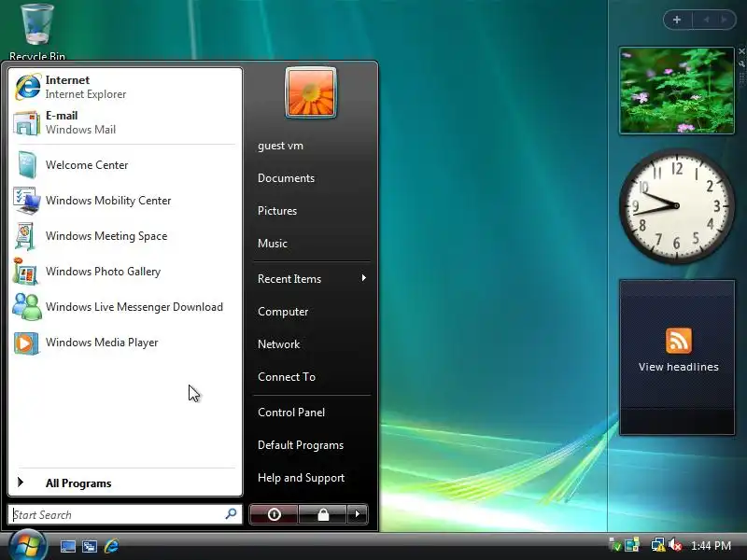747x560 pixels.
Task: Click the Start Search magnifier icon
Action: [231, 514]
